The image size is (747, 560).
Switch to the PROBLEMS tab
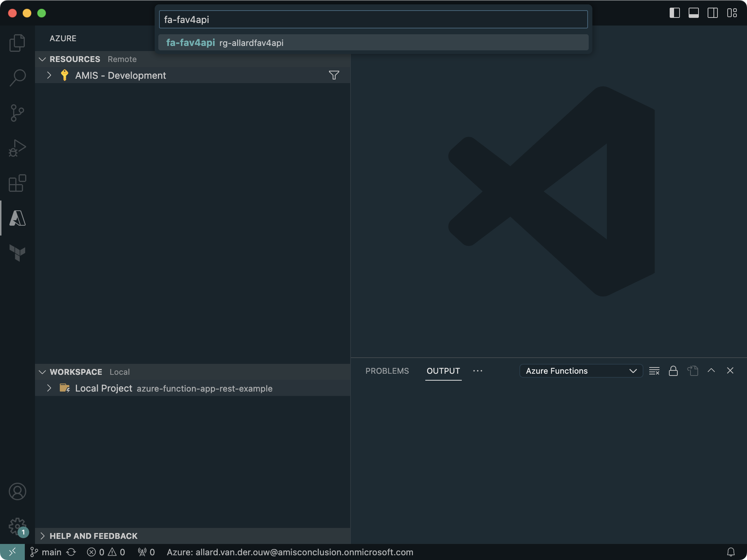(387, 371)
